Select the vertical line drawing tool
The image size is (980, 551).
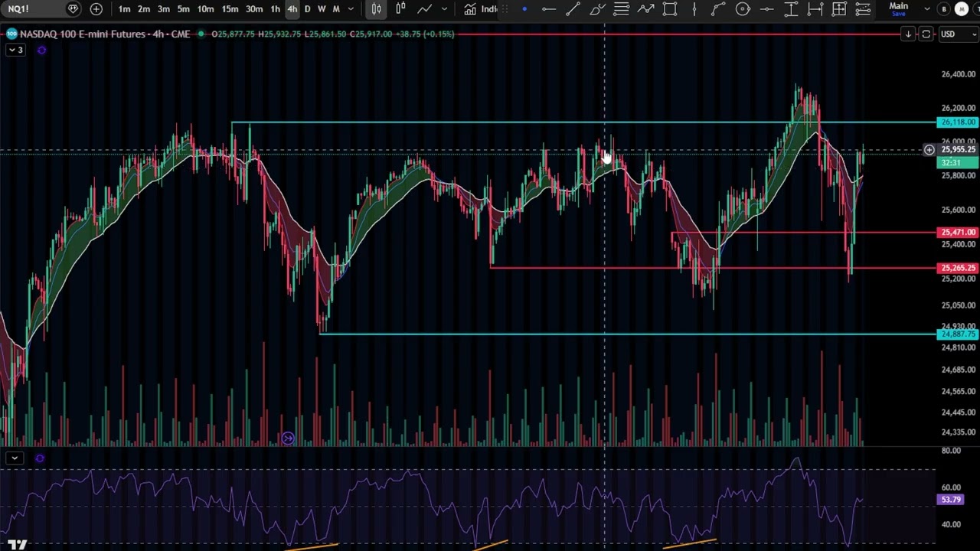click(x=694, y=9)
